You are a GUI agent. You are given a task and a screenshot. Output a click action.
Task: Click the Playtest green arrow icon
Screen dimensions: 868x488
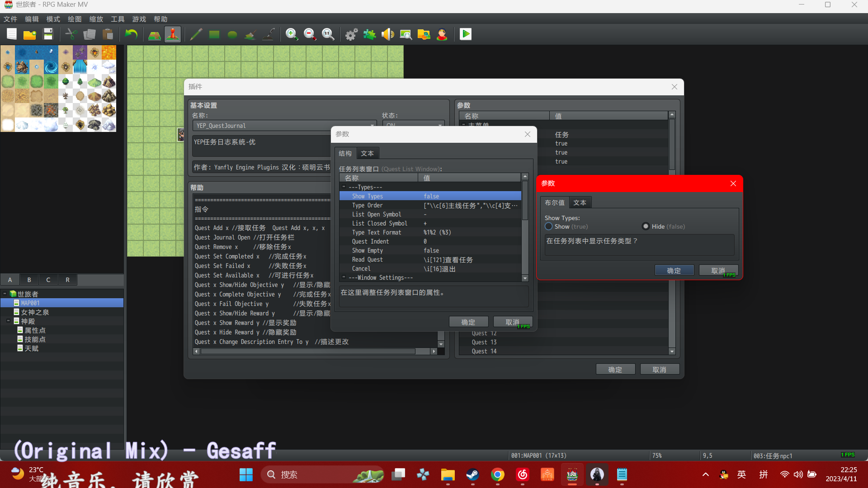465,34
